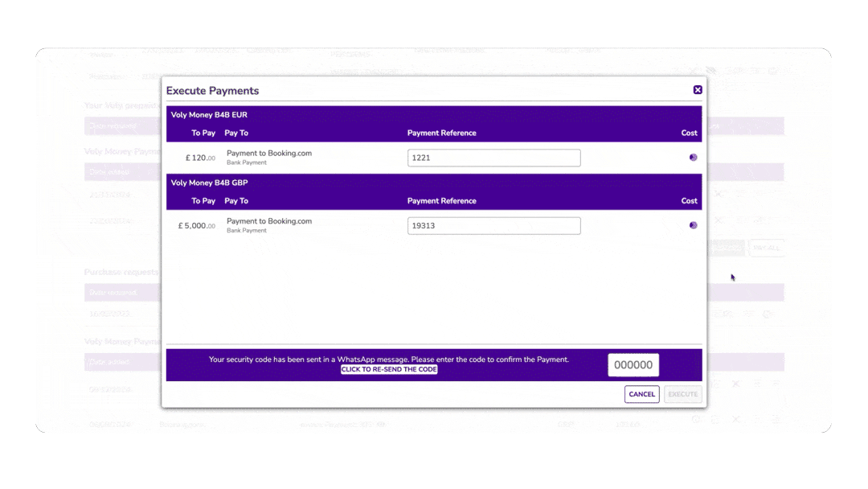Viewport: 868px width, 489px height.
Task: Cancel the payment execution
Action: (x=641, y=394)
